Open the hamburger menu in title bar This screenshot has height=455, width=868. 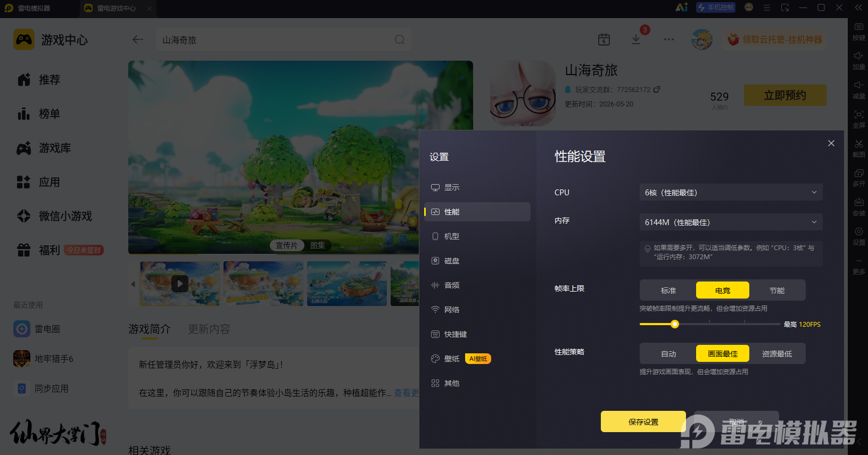point(767,7)
